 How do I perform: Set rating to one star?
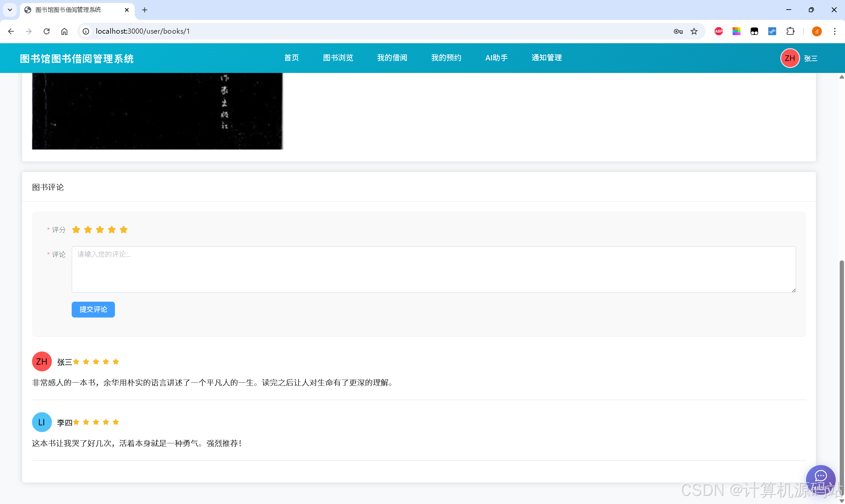coord(76,230)
